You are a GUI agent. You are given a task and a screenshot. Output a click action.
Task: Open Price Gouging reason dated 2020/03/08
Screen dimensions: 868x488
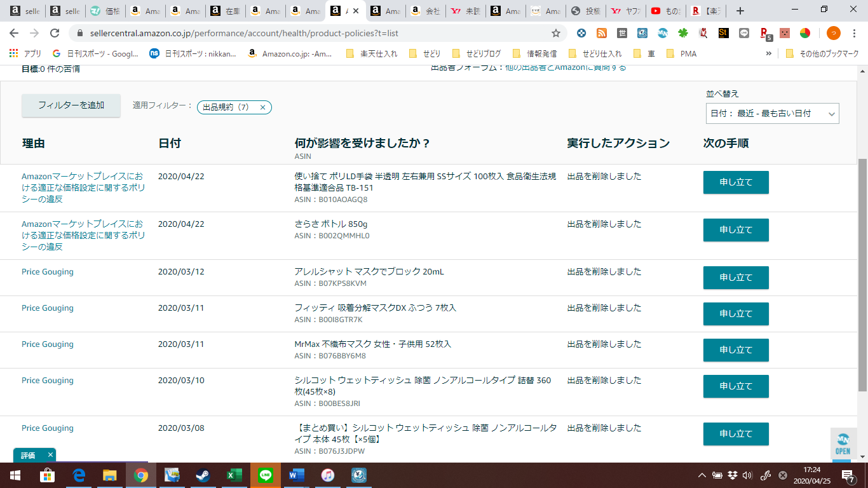point(48,428)
